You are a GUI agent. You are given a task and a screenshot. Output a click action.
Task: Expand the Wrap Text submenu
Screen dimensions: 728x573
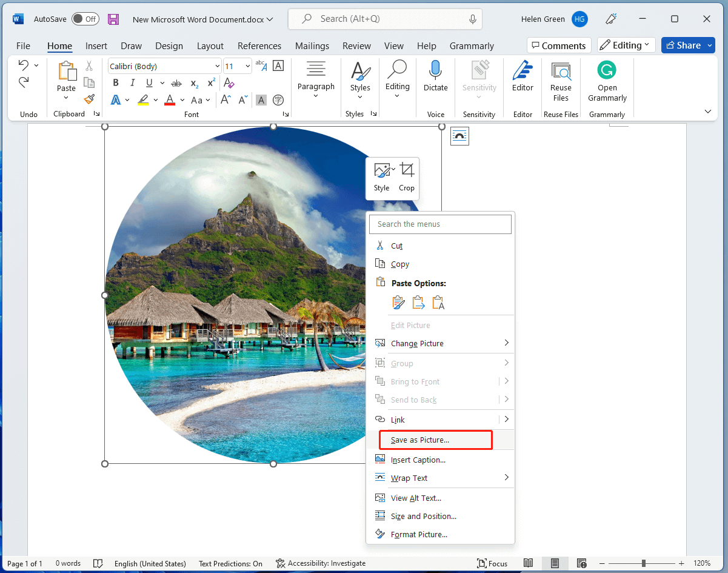point(506,478)
